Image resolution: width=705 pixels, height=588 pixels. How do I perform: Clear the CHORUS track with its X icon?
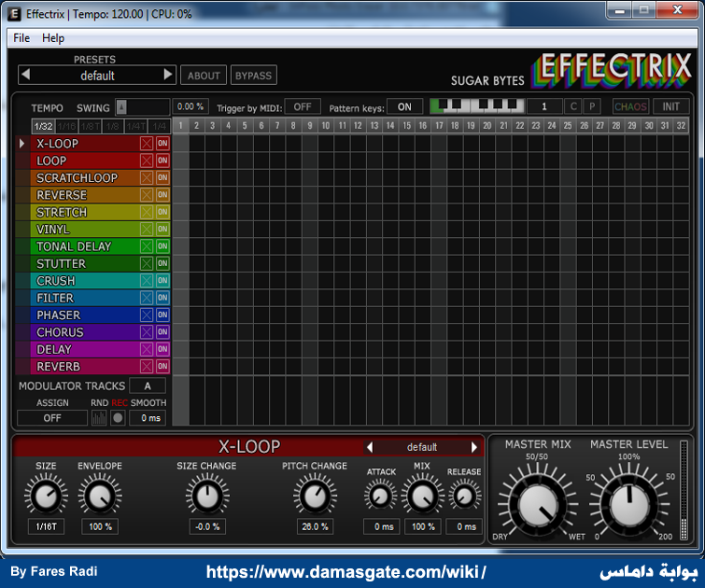(147, 331)
